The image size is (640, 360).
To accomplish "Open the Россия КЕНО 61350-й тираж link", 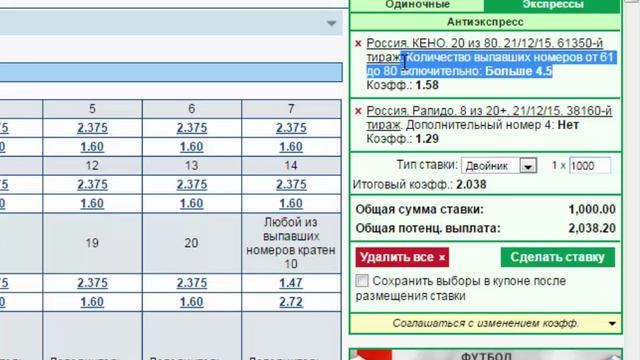I will [x=484, y=50].
